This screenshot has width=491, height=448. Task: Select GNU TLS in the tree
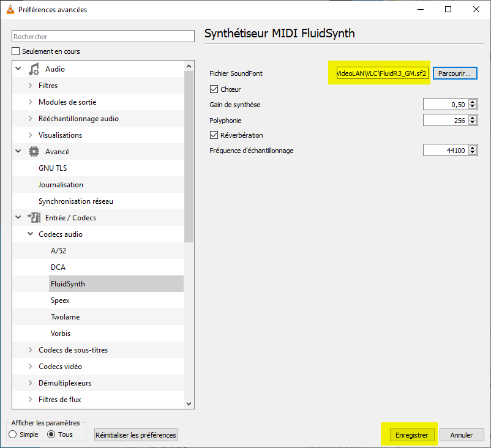point(53,168)
